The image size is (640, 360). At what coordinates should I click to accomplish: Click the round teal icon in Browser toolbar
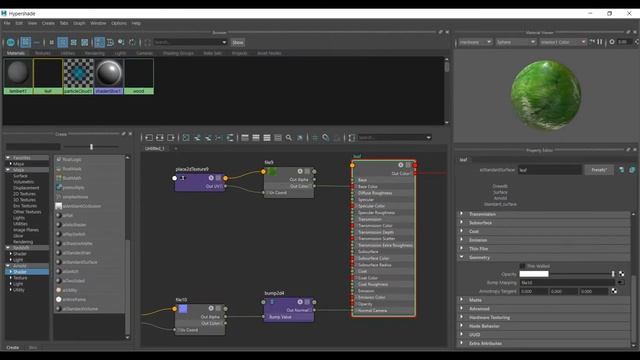coord(11,42)
